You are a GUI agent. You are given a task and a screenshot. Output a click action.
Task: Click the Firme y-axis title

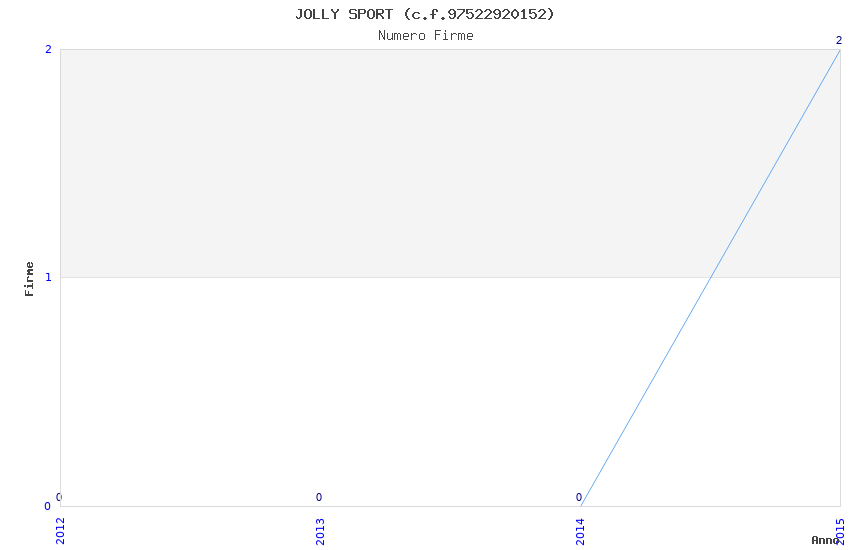click(x=29, y=279)
